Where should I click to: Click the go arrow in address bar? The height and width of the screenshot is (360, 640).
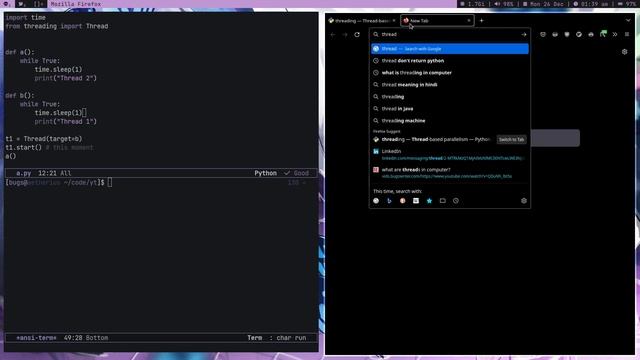tap(524, 35)
